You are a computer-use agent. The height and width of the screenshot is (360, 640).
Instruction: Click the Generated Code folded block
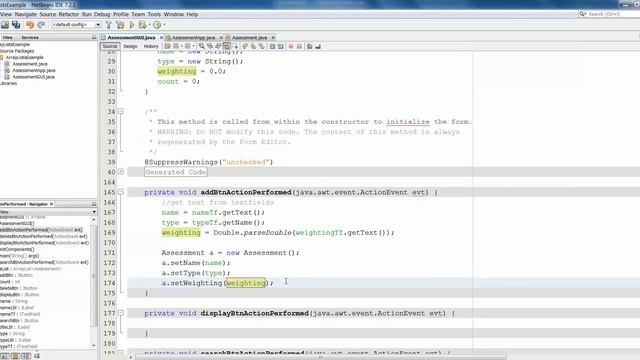tap(176, 172)
